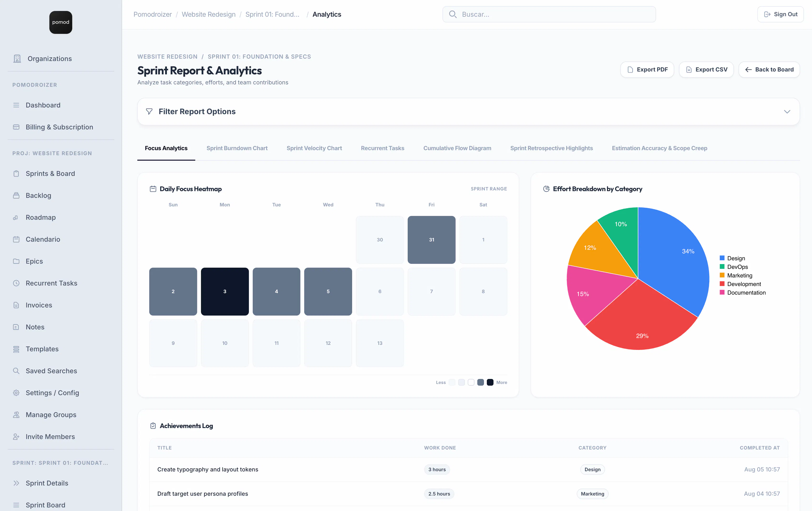812x511 pixels.
Task: Click the Recurrent Tasks clock icon
Action: (x=16, y=283)
